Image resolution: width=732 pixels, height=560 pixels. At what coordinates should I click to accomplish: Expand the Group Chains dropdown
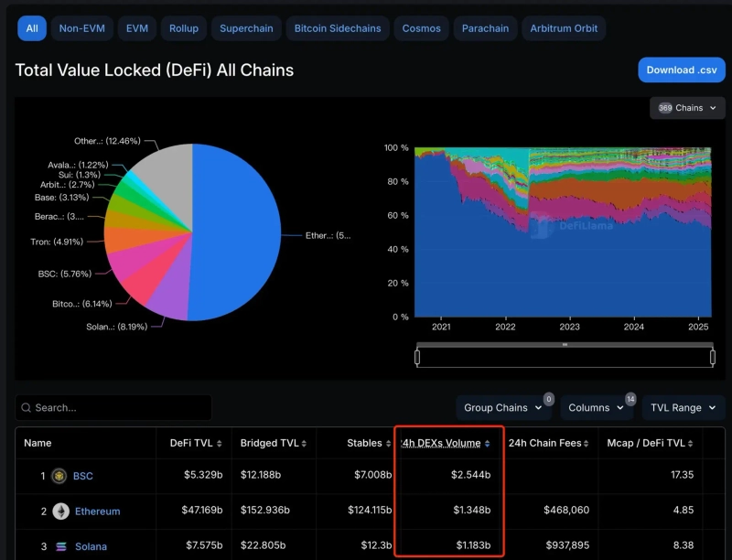click(x=502, y=408)
